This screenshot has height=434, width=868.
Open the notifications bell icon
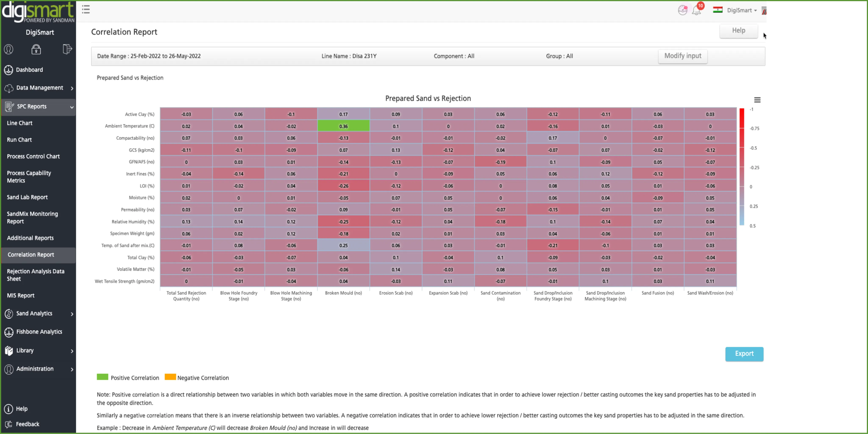(696, 10)
